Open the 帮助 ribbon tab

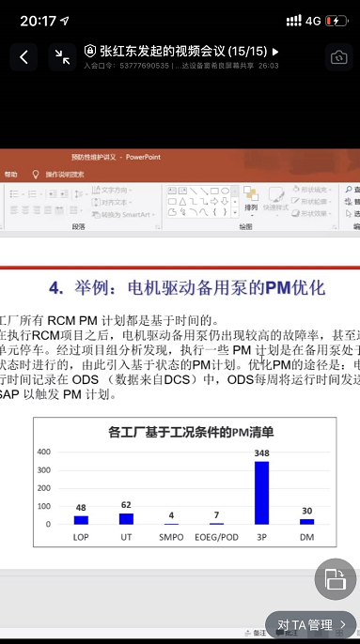pyautogui.click(x=11, y=175)
